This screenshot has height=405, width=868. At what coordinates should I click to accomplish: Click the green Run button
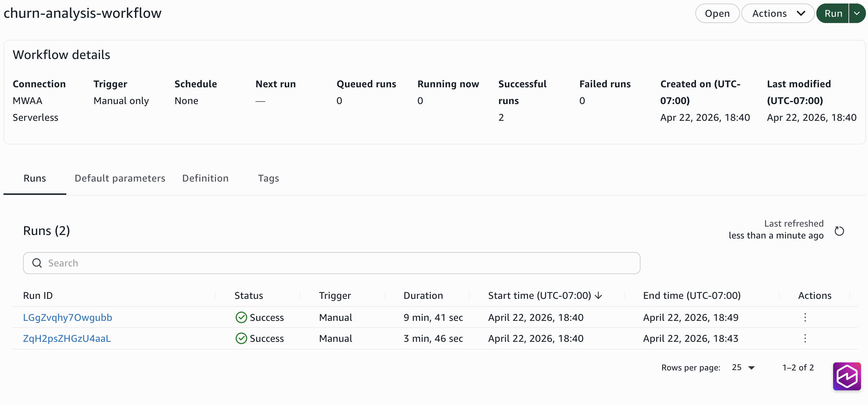click(x=833, y=13)
